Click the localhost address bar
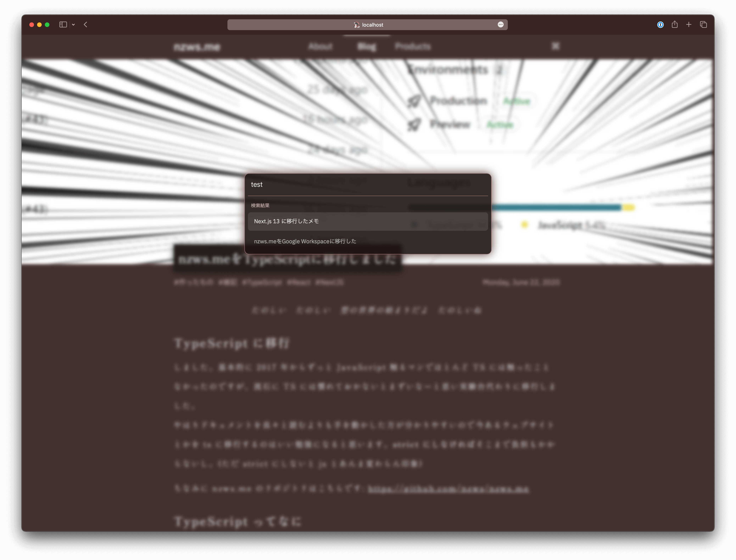736x560 pixels. click(x=367, y=25)
